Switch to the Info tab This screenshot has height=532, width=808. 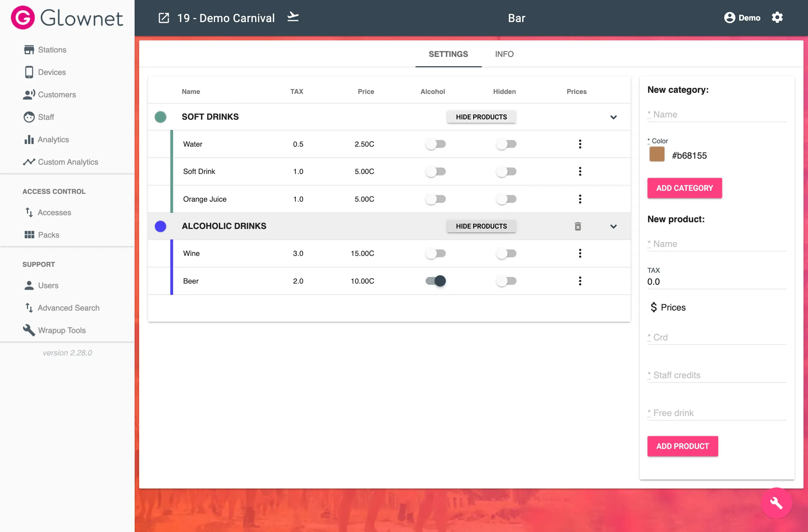point(504,54)
